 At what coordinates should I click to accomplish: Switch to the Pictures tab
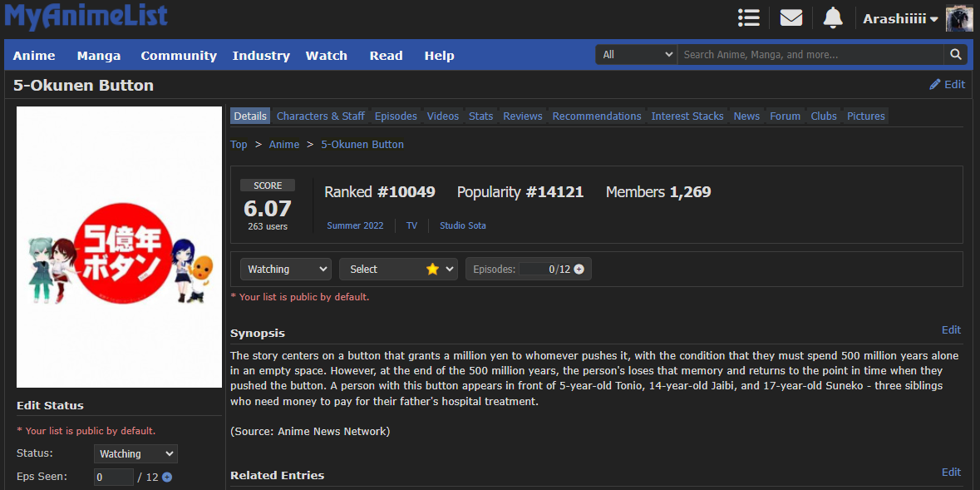(x=865, y=116)
